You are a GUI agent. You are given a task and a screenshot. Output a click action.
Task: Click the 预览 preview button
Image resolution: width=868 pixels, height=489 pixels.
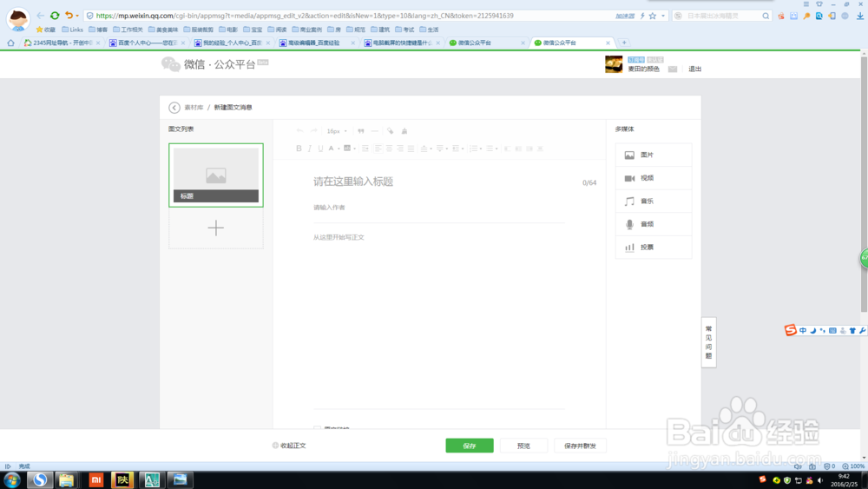click(x=523, y=446)
